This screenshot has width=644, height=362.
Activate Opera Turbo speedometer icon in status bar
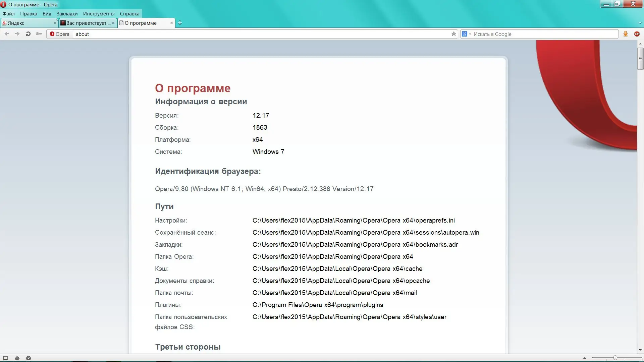(x=29, y=358)
